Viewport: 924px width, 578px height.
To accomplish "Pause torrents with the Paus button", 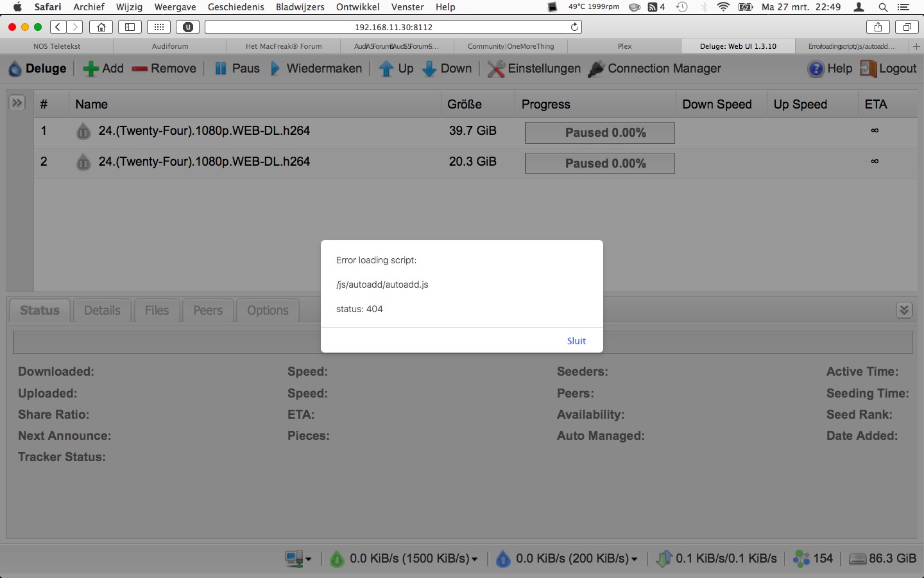I will 237,69.
